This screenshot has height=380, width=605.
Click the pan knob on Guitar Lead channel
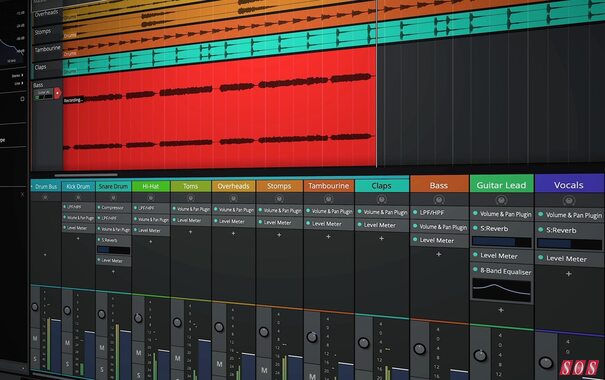click(480, 355)
